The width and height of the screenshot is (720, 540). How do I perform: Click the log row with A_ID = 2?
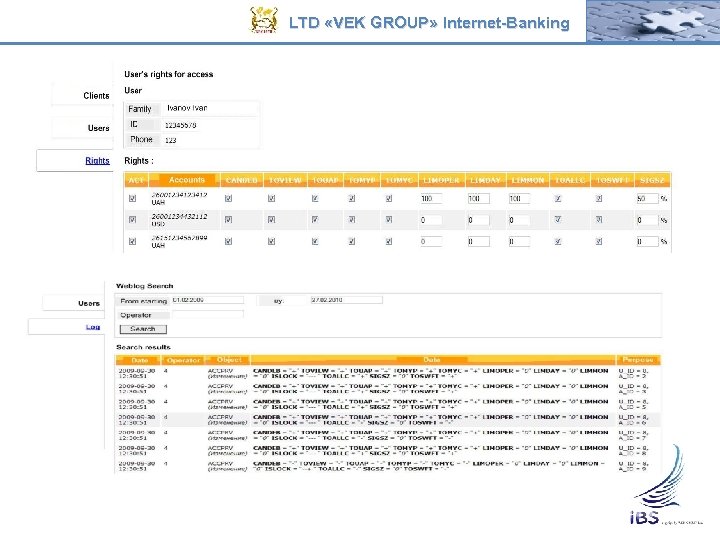click(x=388, y=373)
